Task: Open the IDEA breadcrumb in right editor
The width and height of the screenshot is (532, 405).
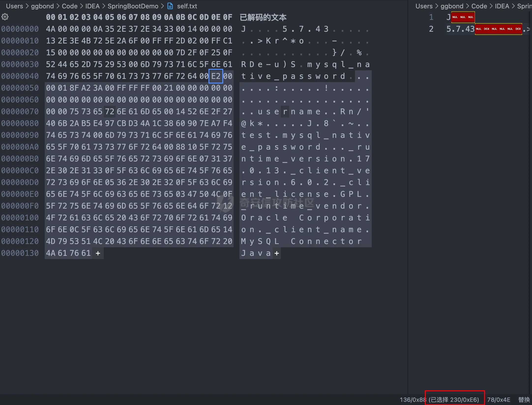Action: click(x=502, y=6)
